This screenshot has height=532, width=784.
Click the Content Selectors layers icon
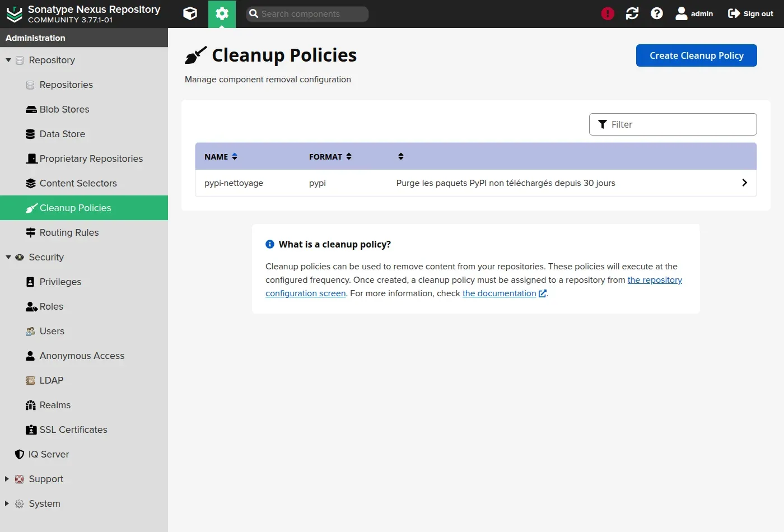tap(31, 183)
